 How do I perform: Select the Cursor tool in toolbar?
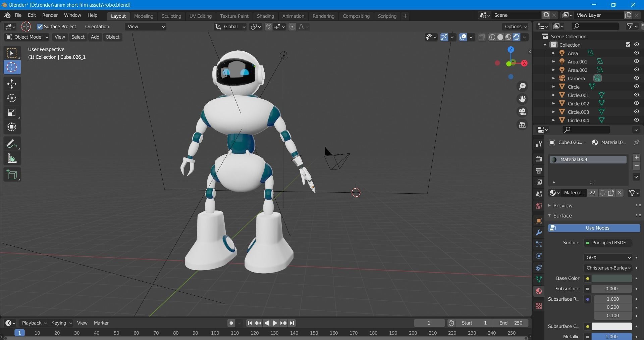click(12, 67)
